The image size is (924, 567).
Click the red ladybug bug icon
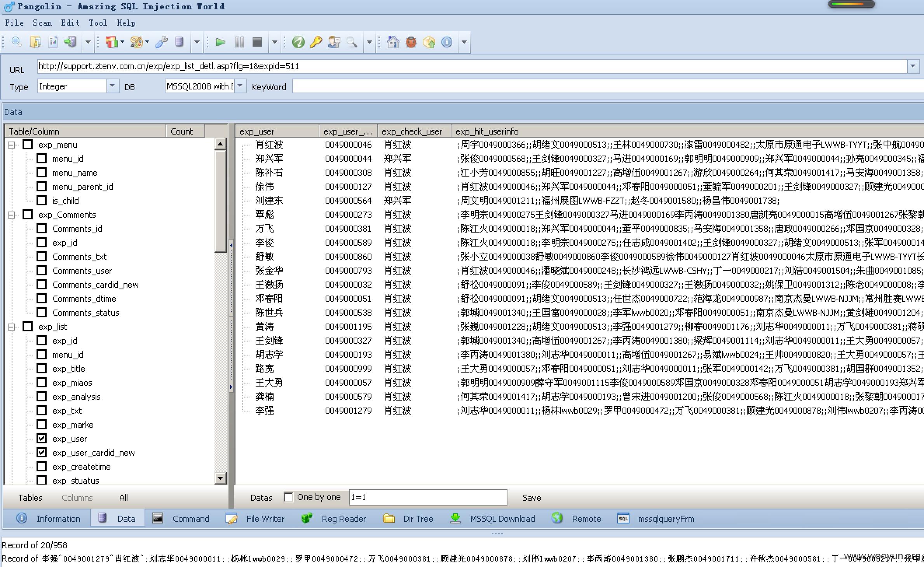click(411, 42)
